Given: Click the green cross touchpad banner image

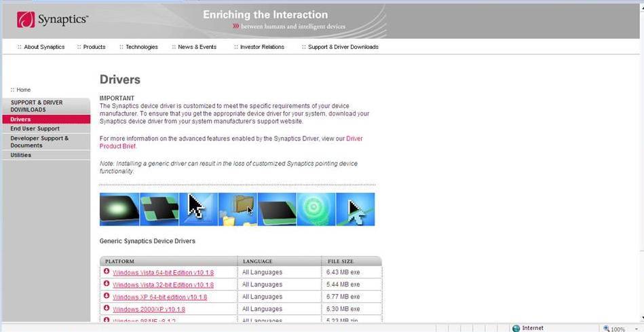Looking at the screenshot, I should point(159,209).
